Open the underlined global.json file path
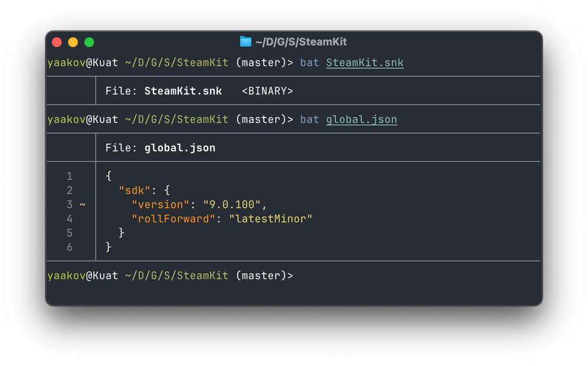Image resolution: width=588 pixels, height=366 pixels. [361, 120]
